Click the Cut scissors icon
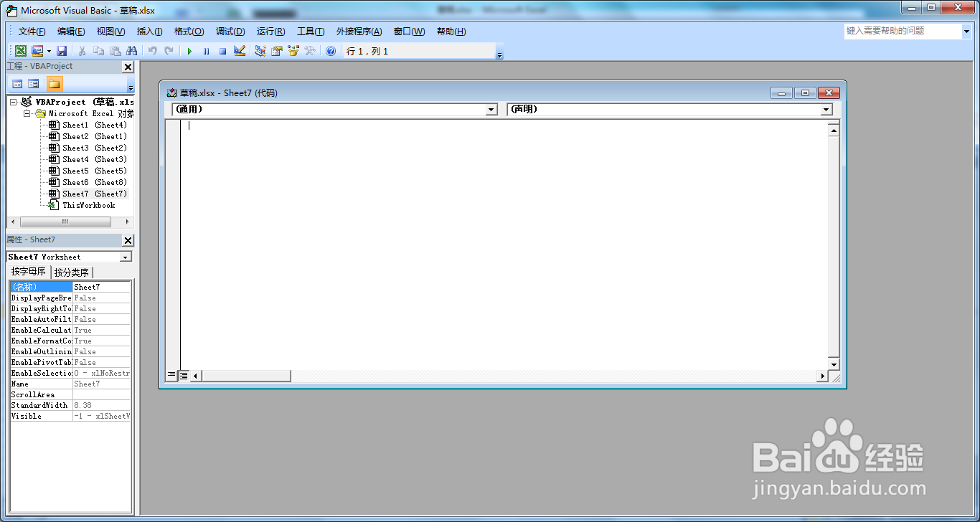The image size is (980, 522). pos(82,51)
